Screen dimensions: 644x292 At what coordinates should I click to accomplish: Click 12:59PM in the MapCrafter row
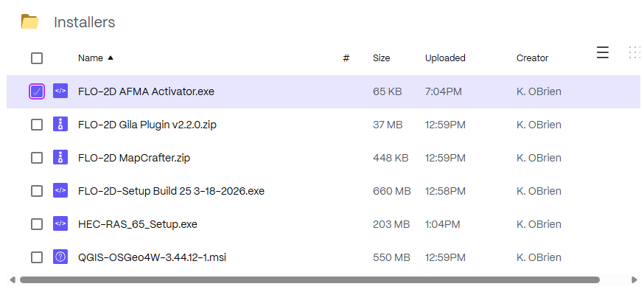(x=445, y=158)
